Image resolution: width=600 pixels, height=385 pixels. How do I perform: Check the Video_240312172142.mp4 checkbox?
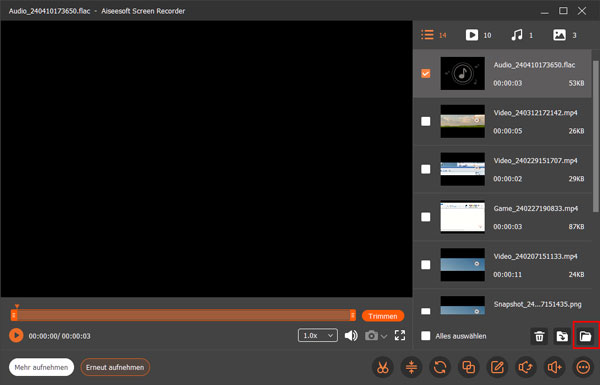[426, 121]
